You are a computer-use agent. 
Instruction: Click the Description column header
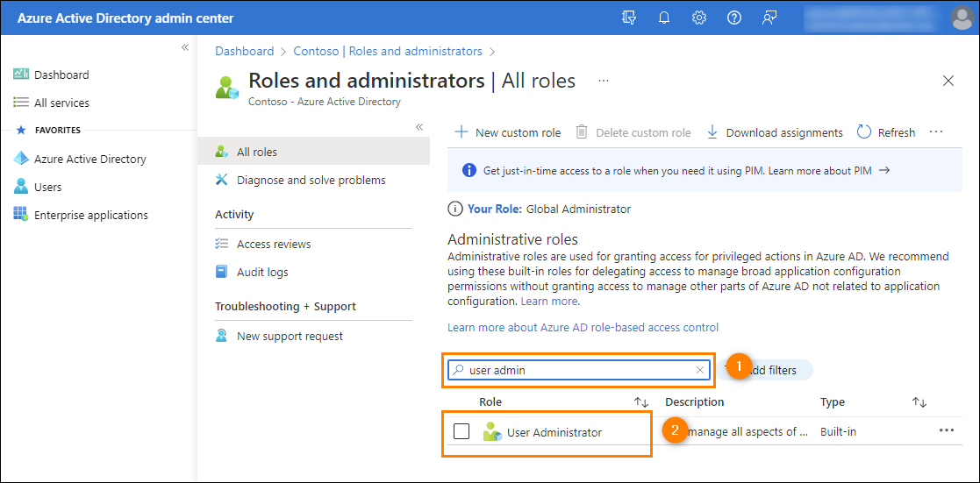[x=694, y=401]
